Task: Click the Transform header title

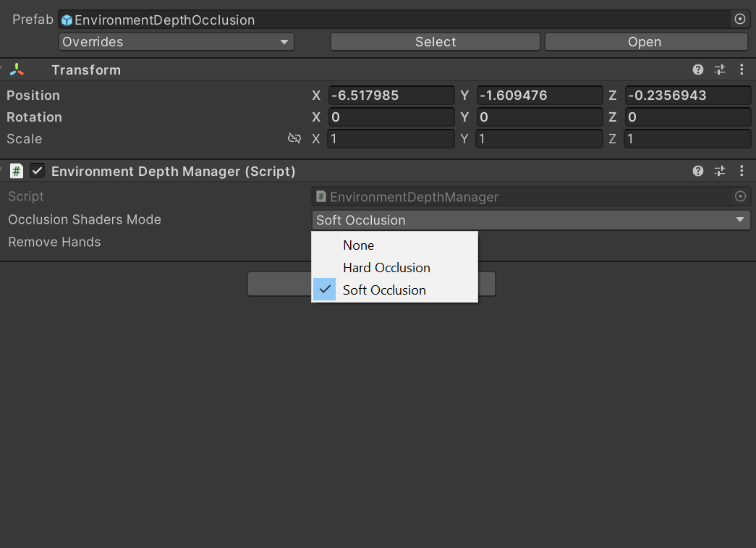Action: pyautogui.click(x=86, y=70)
